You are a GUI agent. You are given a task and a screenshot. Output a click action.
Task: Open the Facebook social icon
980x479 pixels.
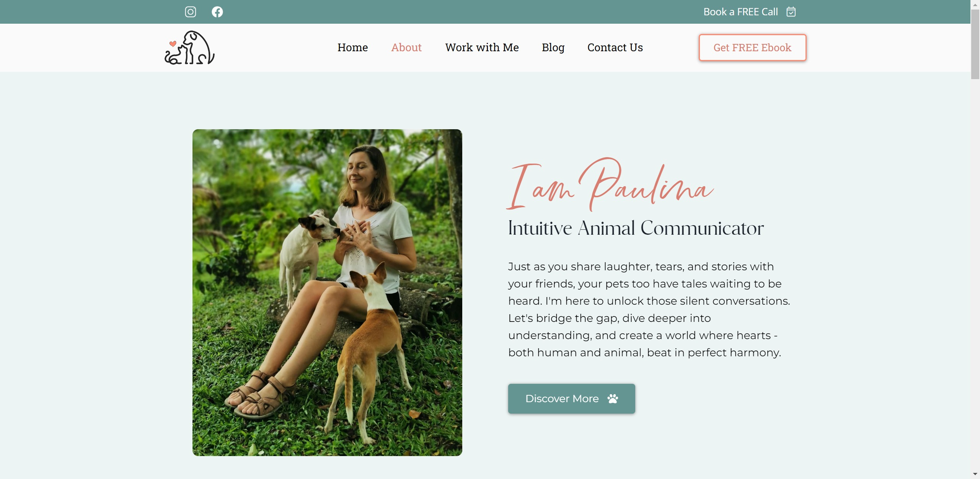pos(217,12)
